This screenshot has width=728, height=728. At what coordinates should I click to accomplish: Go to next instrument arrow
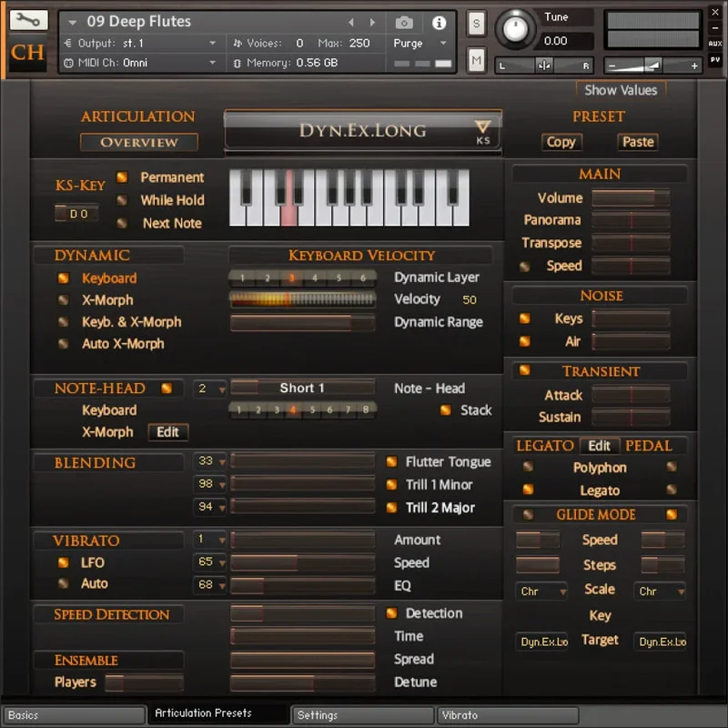click(x=372, y=22)
